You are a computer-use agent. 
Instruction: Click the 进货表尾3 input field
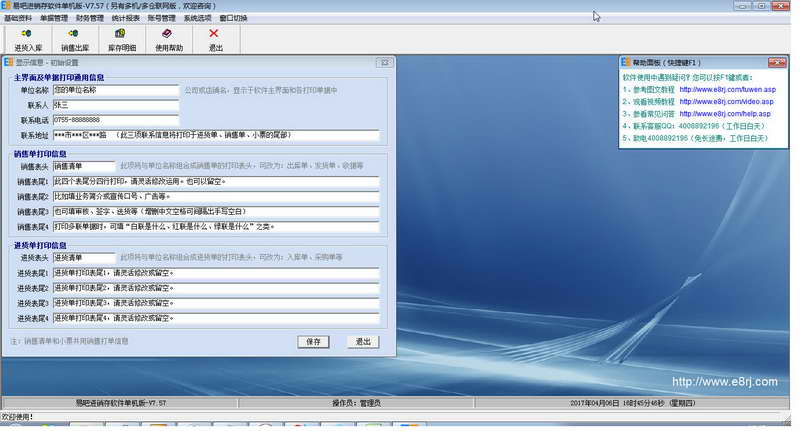tap(216, 303)
